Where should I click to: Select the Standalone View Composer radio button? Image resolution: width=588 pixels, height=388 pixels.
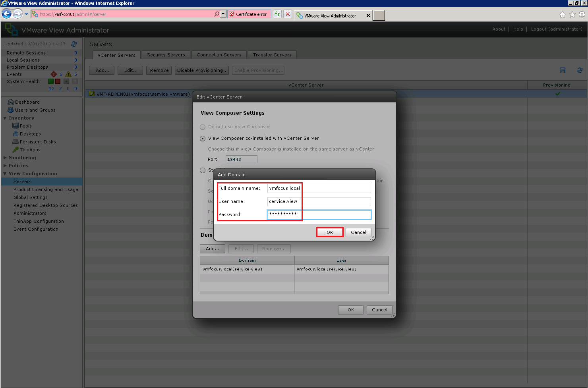pyautogui.click(x=203, y=170)
